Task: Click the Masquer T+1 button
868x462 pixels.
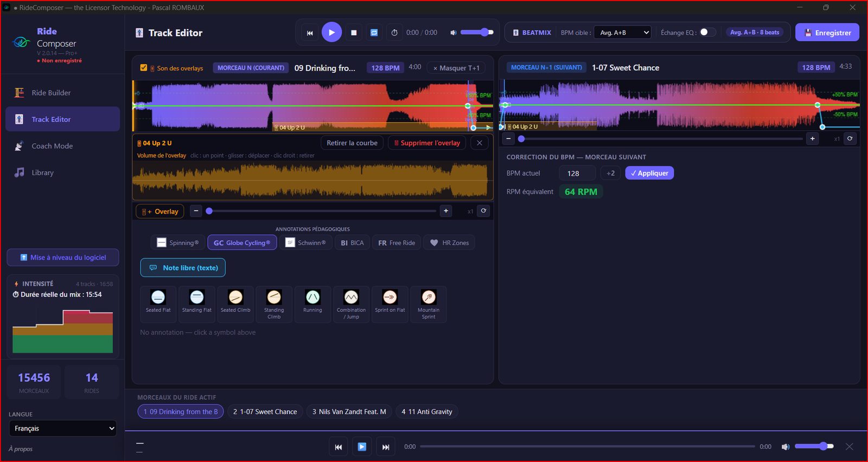Action: [456, 68]
